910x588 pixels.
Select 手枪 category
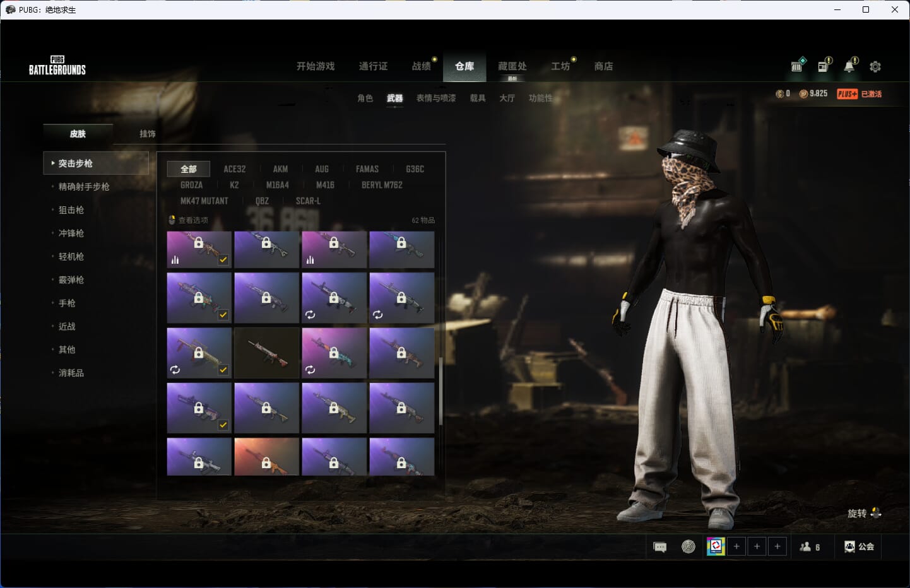tap(67, 303)
